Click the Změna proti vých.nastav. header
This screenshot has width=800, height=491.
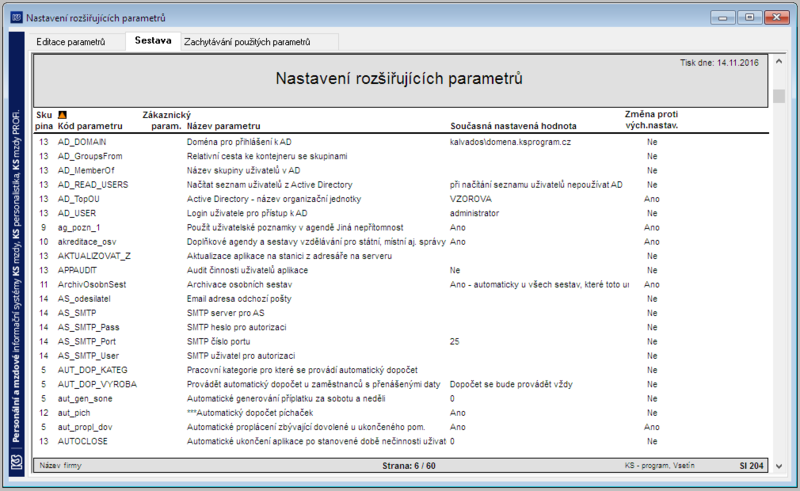pos(652,120)
